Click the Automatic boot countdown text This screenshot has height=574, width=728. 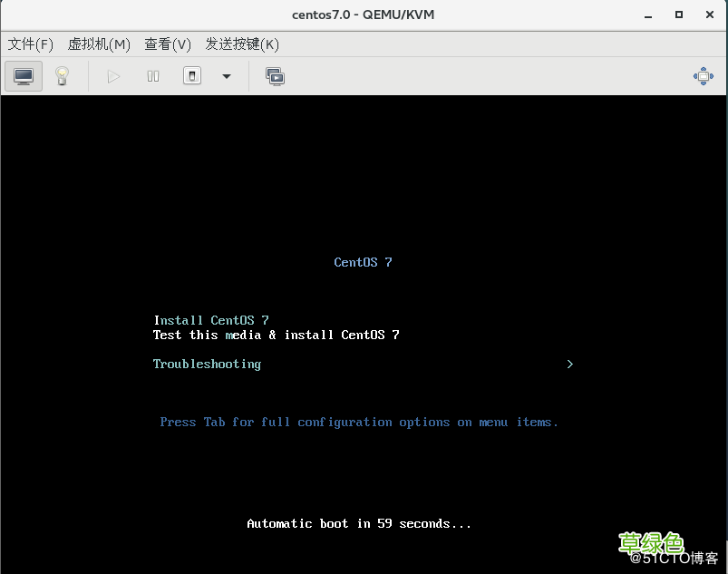click(x=359, y=524)
